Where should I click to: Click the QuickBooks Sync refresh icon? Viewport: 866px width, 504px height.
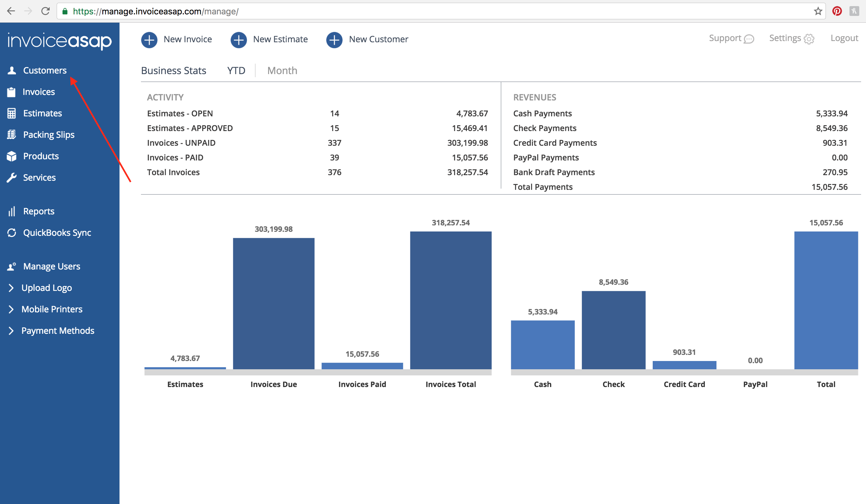tap(12, 233)
